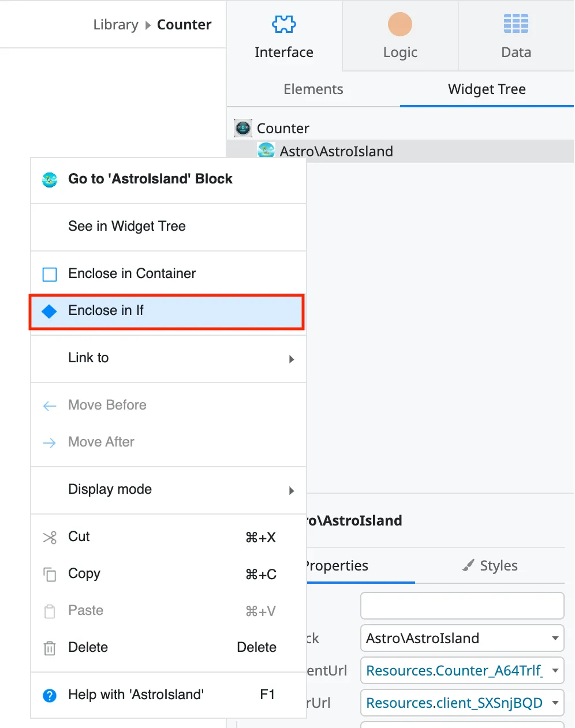
Task: Switch to the Elements tab
Action: click(x=313, y=89)
